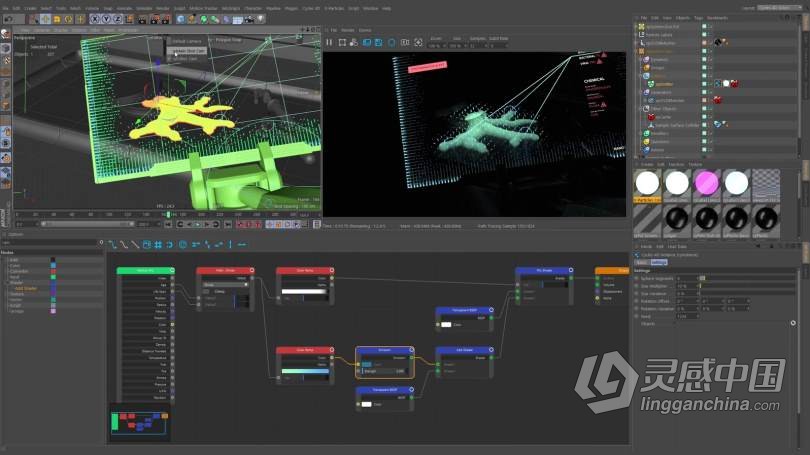The height and width of the screenshot is (455, 810).
Task: Open the Object Manager Bookmarks menu
Action: click(717, 18)
